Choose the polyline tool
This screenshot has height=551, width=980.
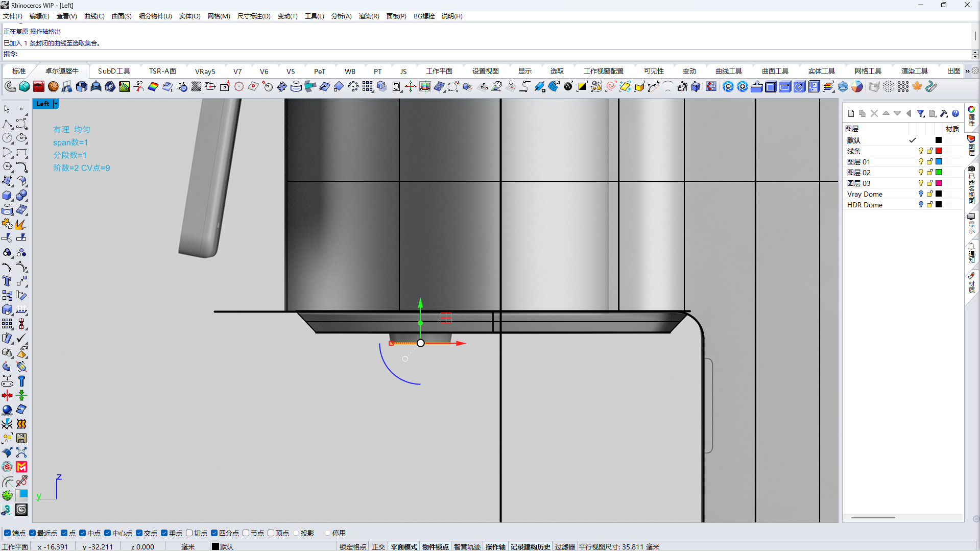7,124
